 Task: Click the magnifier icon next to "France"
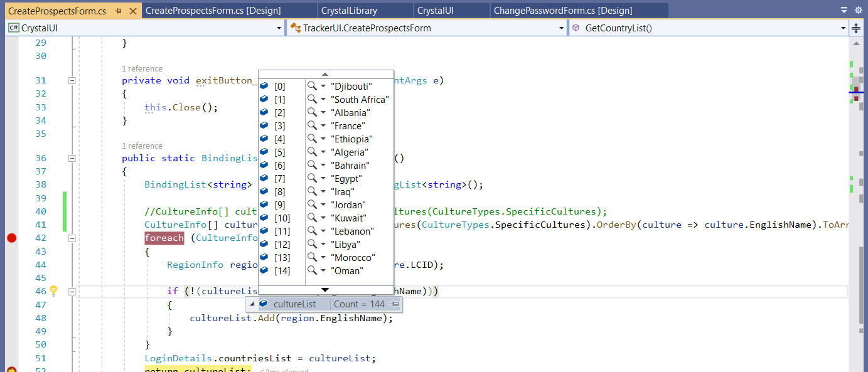click(x=312, y=125)
